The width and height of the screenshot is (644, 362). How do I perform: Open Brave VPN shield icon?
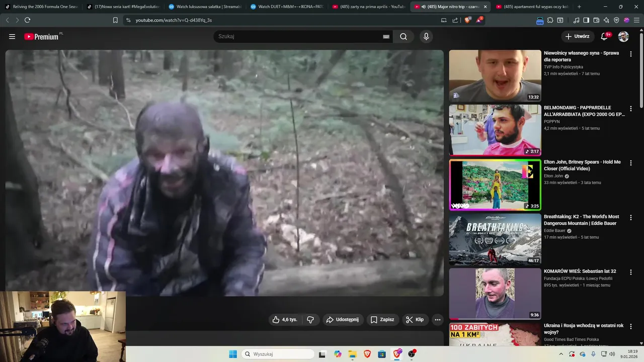tap(616, 20)
